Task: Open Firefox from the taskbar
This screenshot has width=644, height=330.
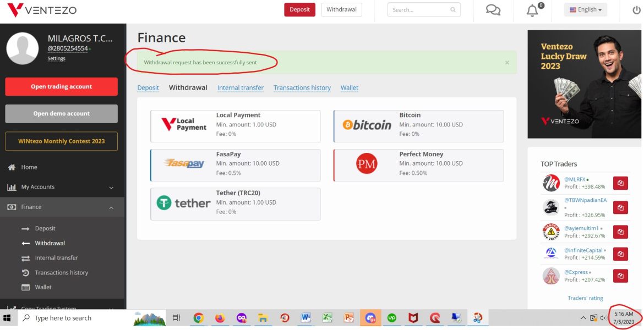Action: pos(220,318)
